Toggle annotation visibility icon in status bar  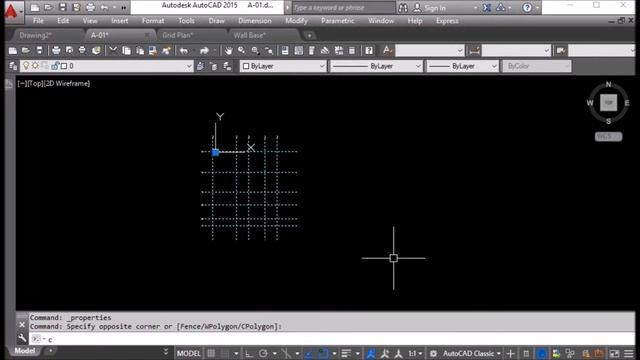point(371,353)
